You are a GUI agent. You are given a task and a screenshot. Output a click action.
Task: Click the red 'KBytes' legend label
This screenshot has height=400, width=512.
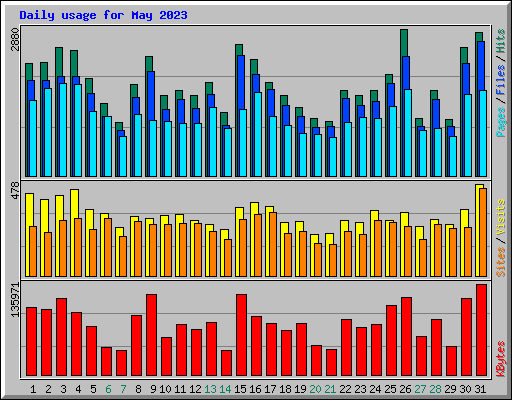coord(501,359)
